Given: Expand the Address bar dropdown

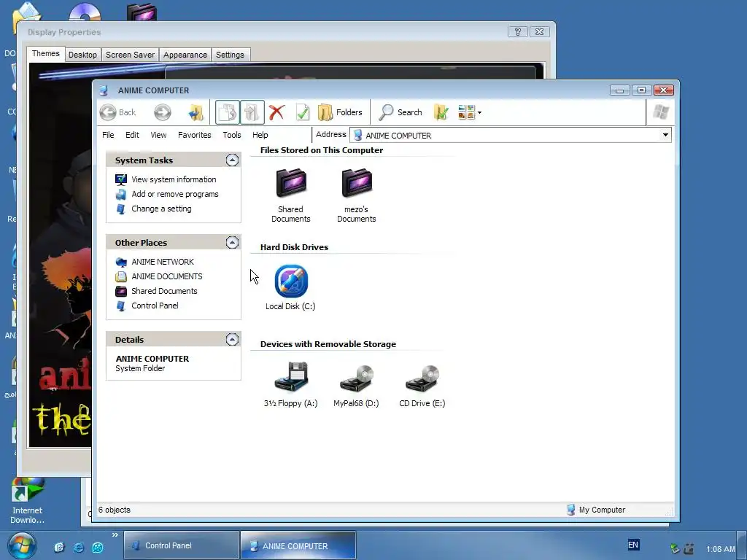Looking at the screenshot, I should click(665, 135).
